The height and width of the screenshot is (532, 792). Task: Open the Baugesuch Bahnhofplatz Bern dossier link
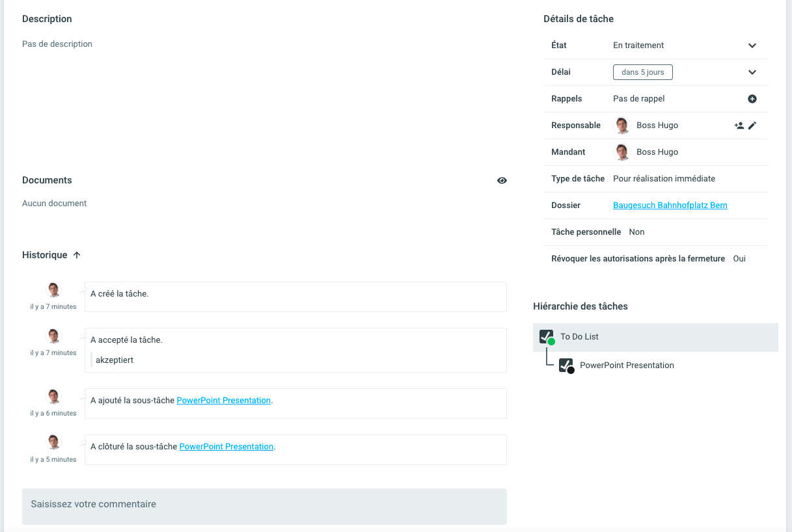[670, 206]
